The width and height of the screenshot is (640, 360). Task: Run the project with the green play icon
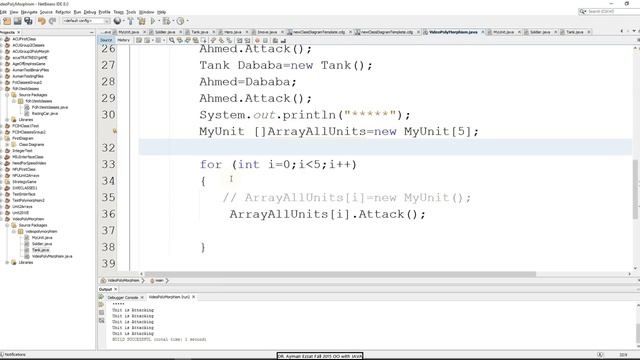click(x=153, y=21)
